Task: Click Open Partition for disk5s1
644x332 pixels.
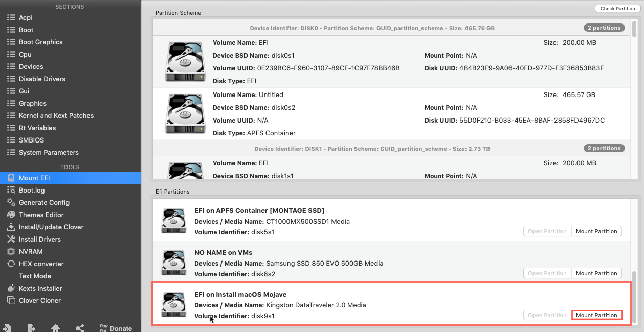Action: point(547,231)
